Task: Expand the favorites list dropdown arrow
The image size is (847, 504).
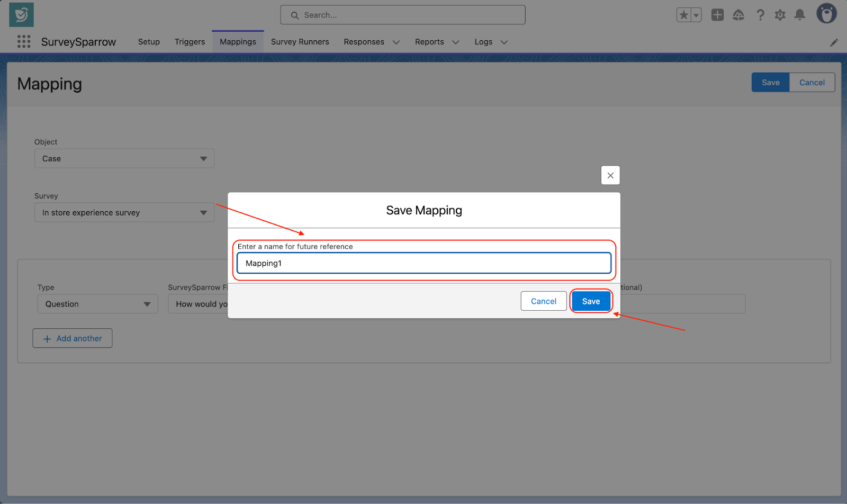Action: [696, 15]
